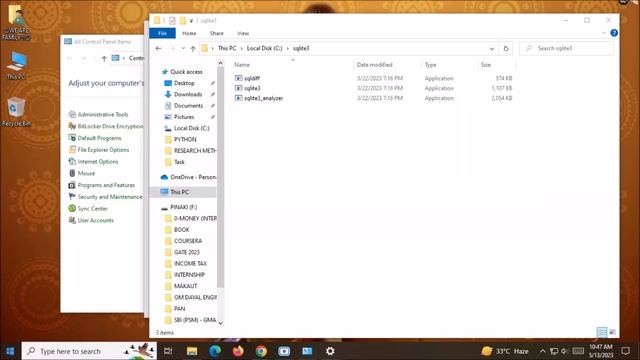
Task: Open PYTHON folder in sidebar
Action: click(185, 140)
